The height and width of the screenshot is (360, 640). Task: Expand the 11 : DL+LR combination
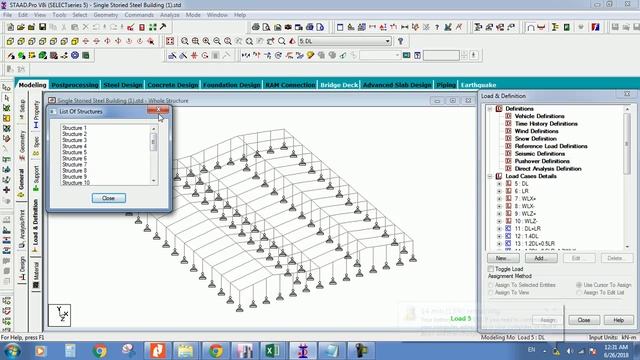pyautogui.click(x=499, y=229)
